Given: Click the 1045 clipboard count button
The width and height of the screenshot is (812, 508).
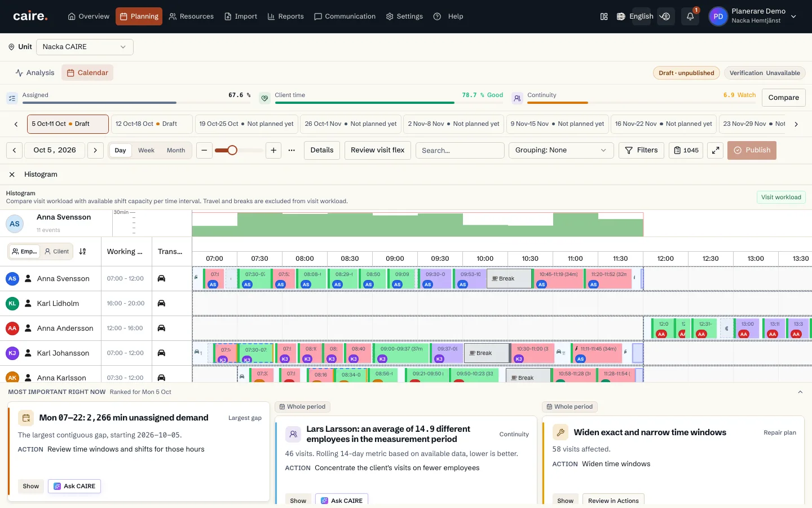Looking at the screenshot, I should click(686, 150).
